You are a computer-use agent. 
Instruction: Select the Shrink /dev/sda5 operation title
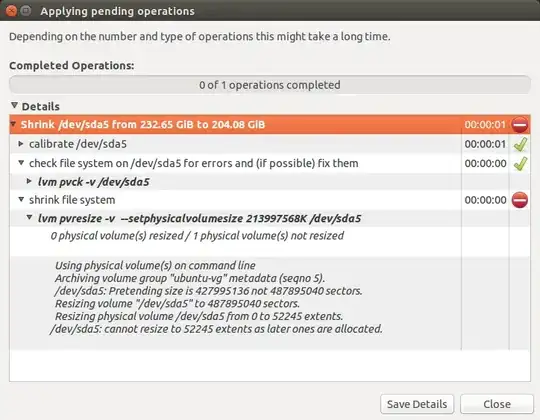[x=143, y=125]
